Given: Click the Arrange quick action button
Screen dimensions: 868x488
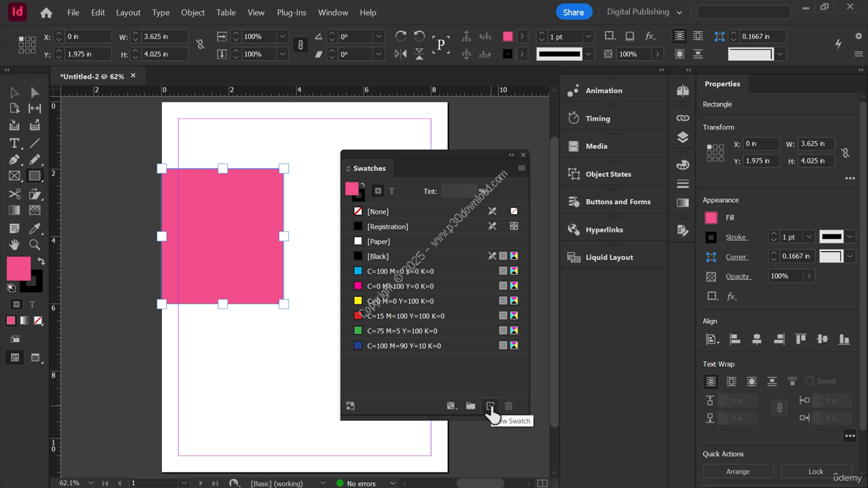Looking at the screenshot, I should click(x=738, y=472).
